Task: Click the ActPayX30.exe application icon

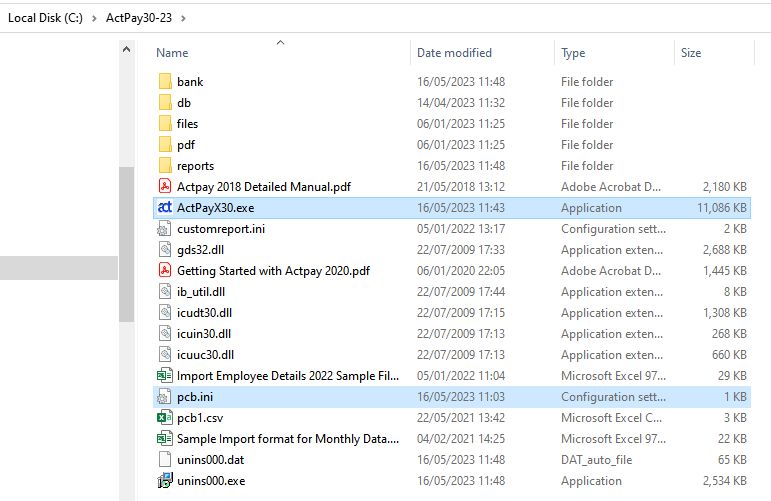Action: pos(165,208)
